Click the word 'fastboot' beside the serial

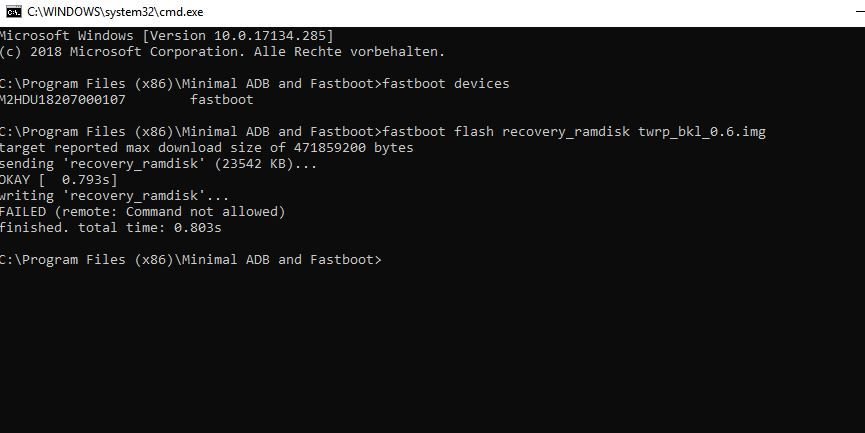tap(222, 100)
